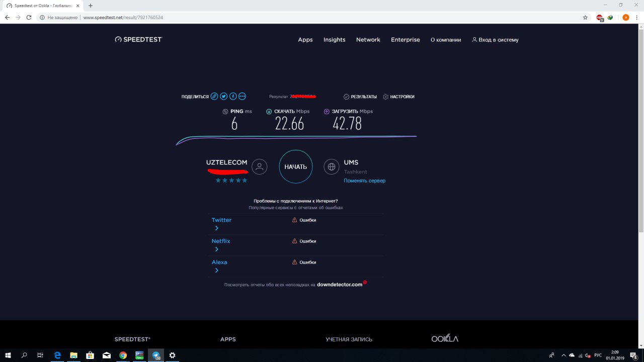The image size is (644, 362).
Task: Open a new browser tab
Action: coord(91,6)
